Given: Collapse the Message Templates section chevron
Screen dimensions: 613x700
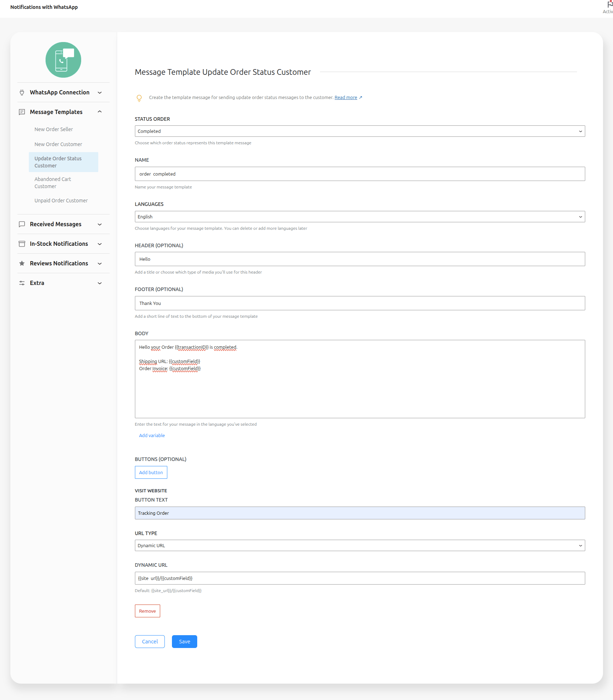Looking at the screenshot, I should pyautogui.click(x=100, y=112).
